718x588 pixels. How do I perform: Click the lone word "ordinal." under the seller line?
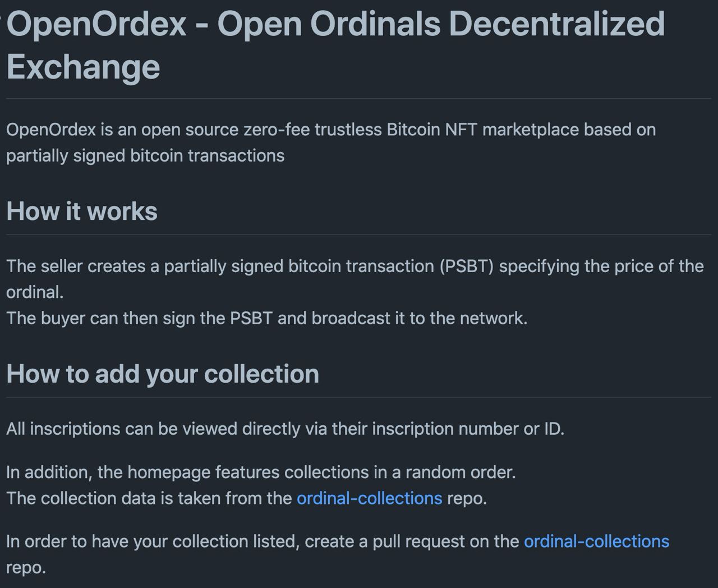click(x=35, y=292)
